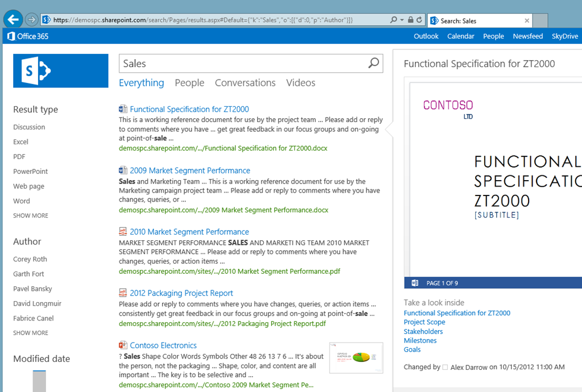Switch to the Conversations search vertical
Screen dimensions: 582x392
pyautogui.click(x=245, y=83)
